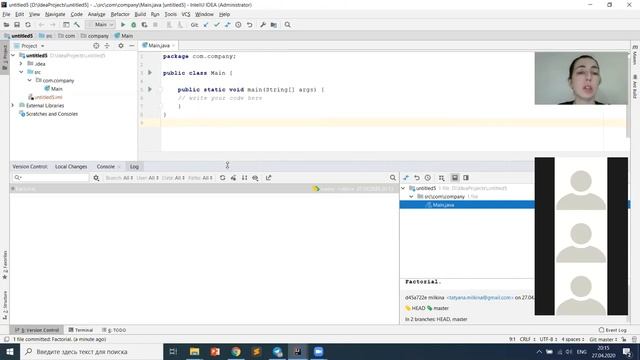Click the Git Update Project icon
Viewport: 640px width, 360px height.
pyautogui.click(x=206, y=25)
